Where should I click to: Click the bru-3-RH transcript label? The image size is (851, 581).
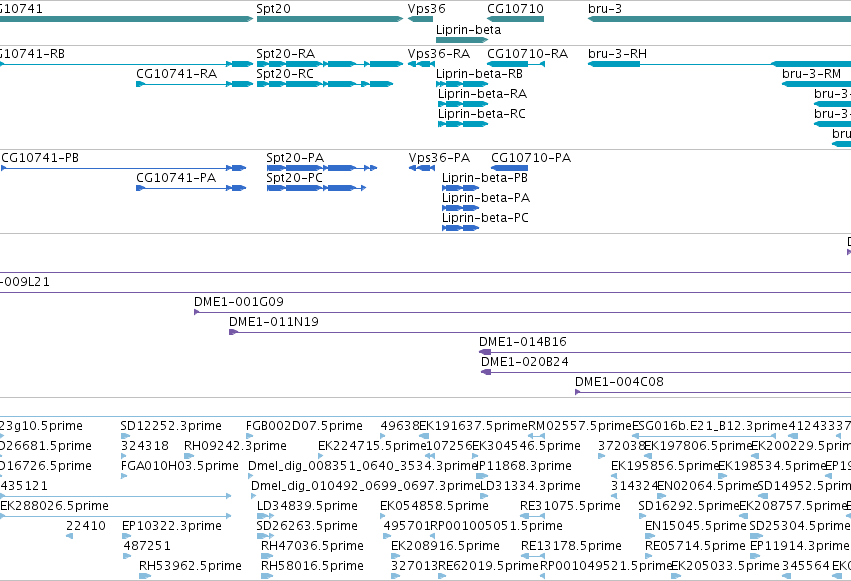(618, 54)
